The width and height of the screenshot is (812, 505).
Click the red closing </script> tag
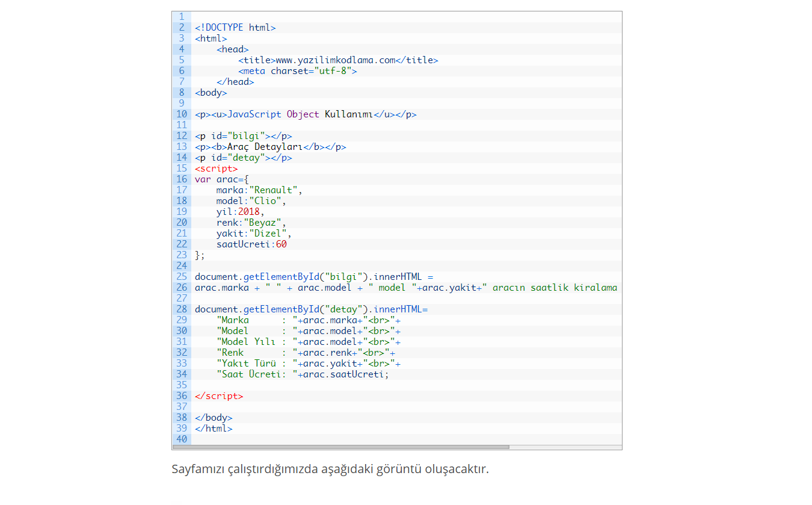219,396
